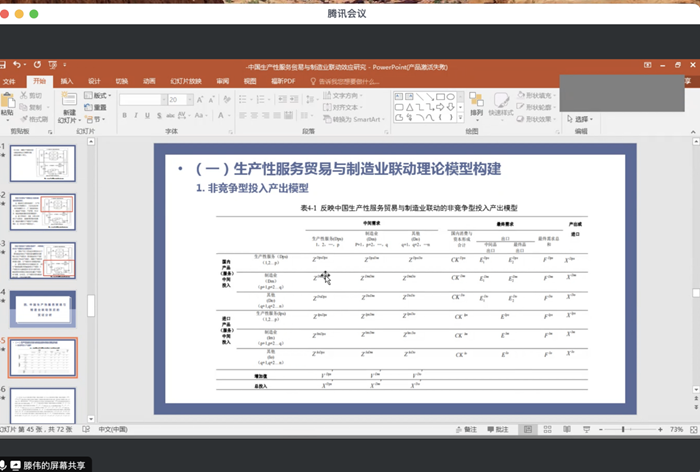Click the Notes (备注) icon in status bar

click(466, 429)
